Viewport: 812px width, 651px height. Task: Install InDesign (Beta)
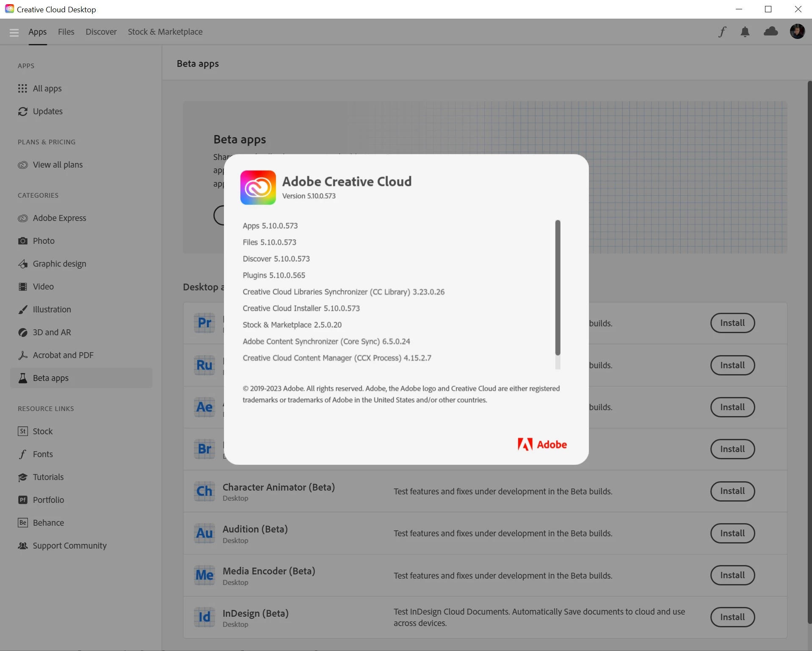pyautogui.click(x=732, y=617)
